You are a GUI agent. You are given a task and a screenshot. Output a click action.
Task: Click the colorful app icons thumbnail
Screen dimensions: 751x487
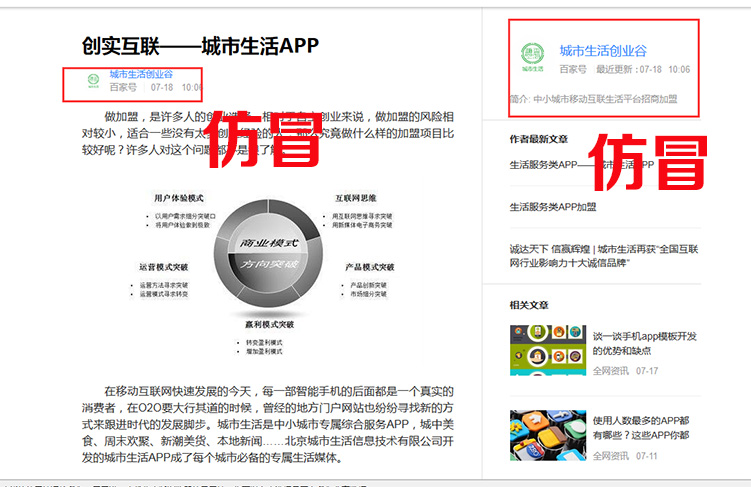(x=548, y=435)
